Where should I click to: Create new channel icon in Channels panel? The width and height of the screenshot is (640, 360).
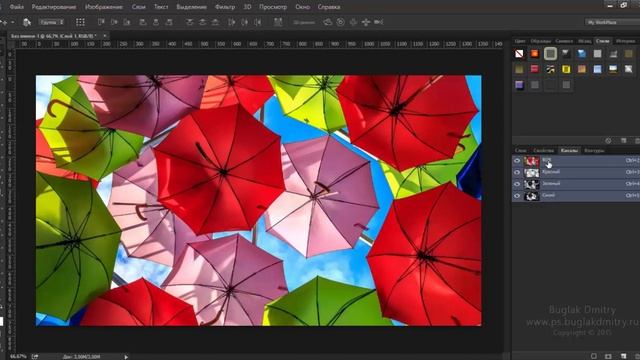(623, 356)
